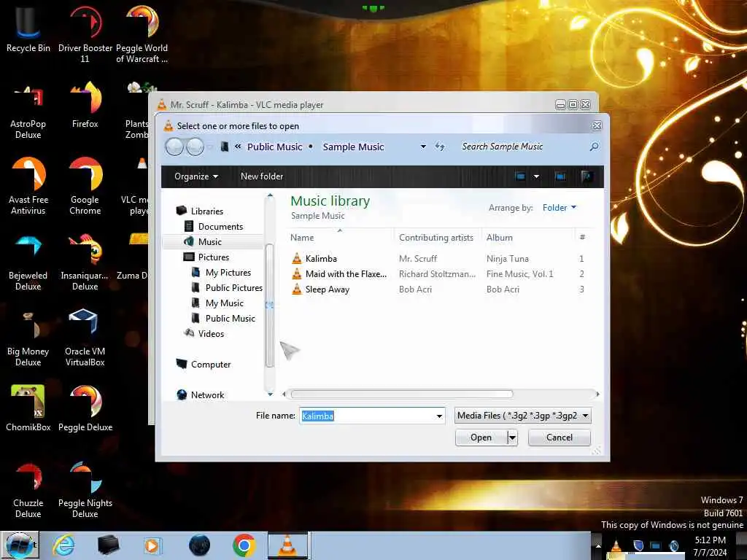Screen dimensions: 747x560
Task: Open the Media Files type filter dropdown
Action: coord(523,416)
